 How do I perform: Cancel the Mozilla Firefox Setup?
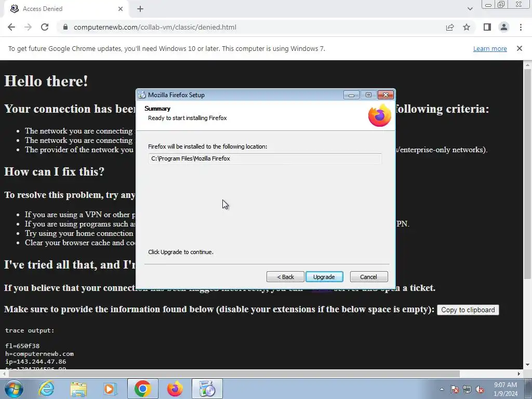pyautogui.click(x=368, y=277)
